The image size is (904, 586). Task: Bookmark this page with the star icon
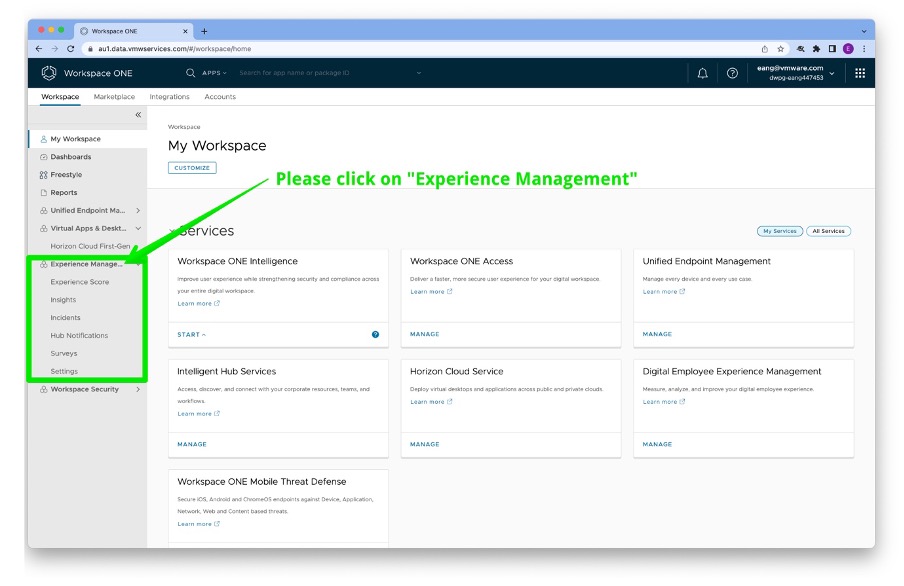[780, 48]
